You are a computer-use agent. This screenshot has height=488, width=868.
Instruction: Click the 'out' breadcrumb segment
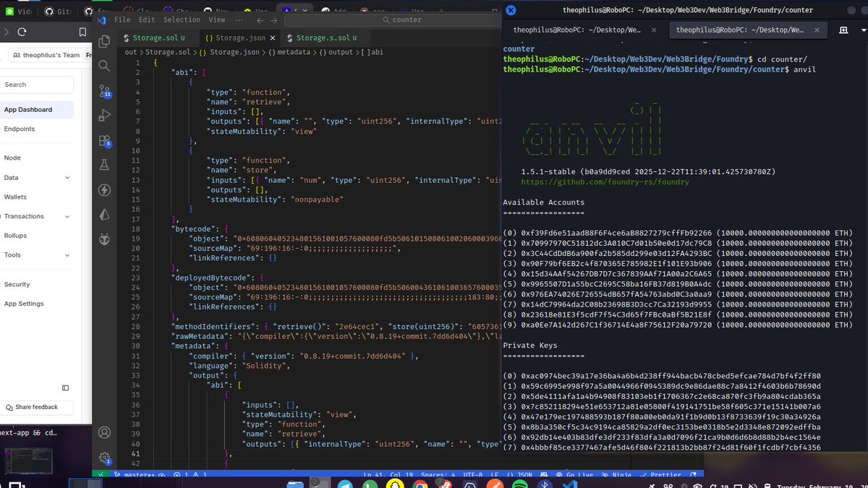coord(131,52)
